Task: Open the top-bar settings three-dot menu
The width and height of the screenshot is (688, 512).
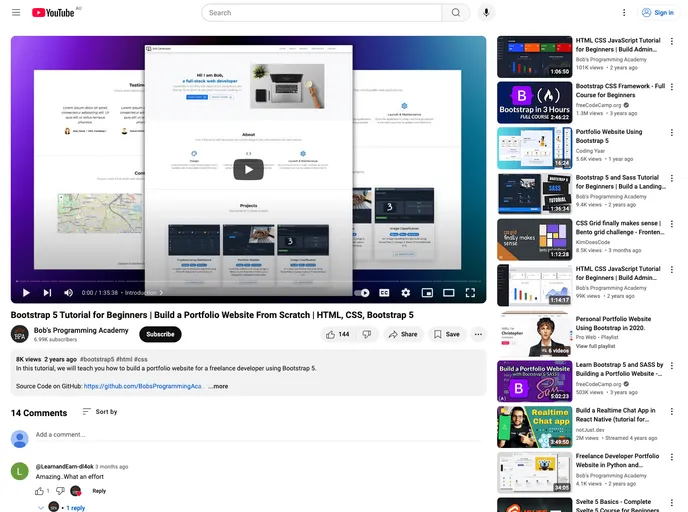Action: (624, 13)
